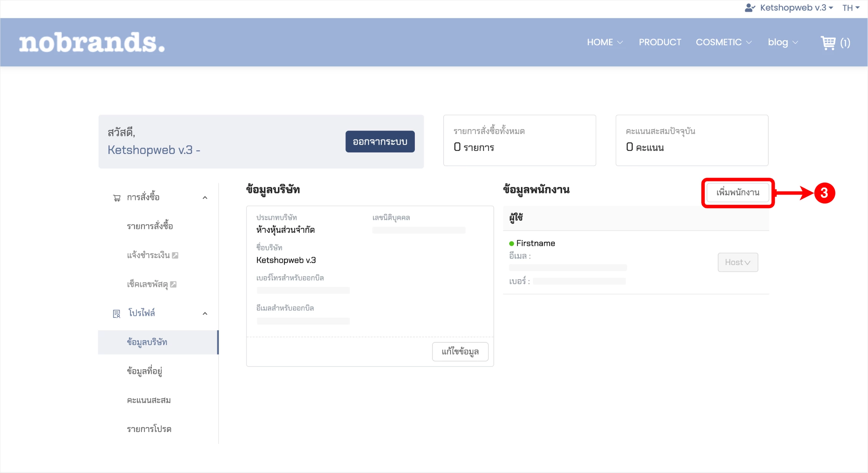Viewport: 868px width, 473px height.
Task: Open the shopping cart icon
Action: coord(828,43)
